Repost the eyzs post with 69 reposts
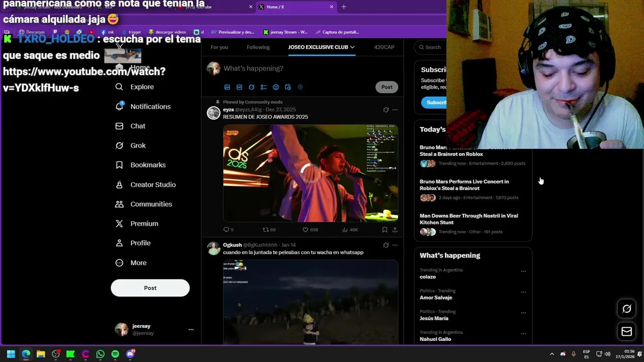 point(269,230)
